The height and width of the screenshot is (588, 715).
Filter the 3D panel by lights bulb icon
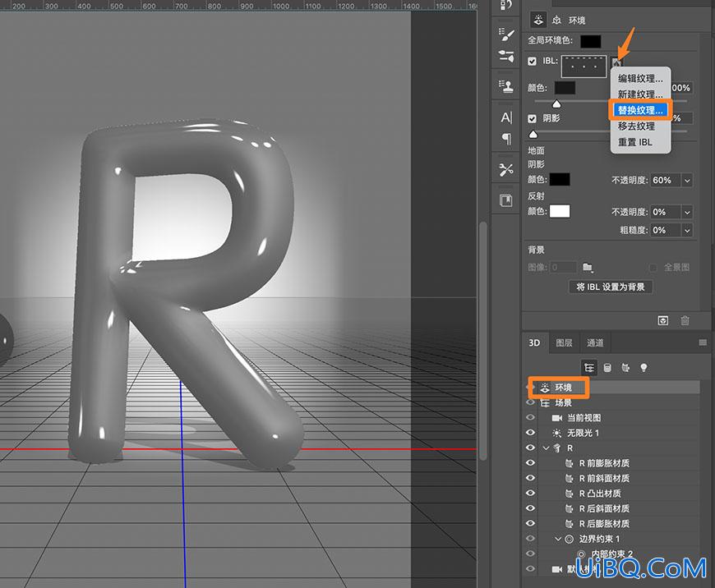click(643, 367)
